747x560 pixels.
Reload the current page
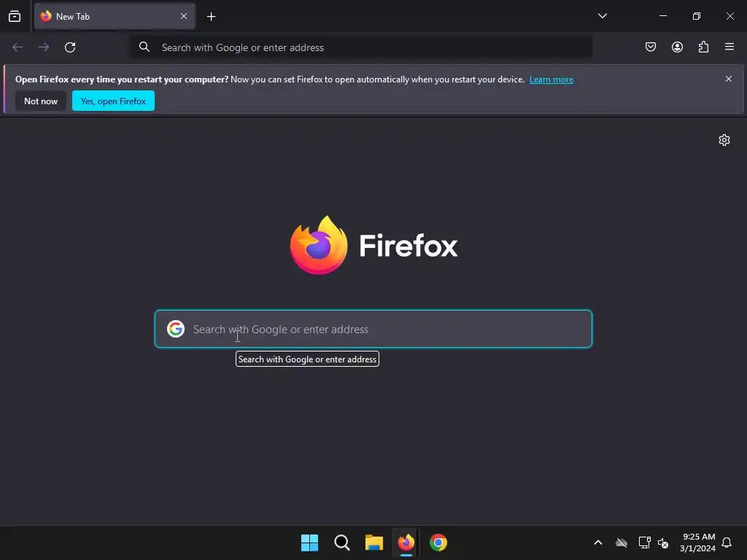click(x=70, y=47)
